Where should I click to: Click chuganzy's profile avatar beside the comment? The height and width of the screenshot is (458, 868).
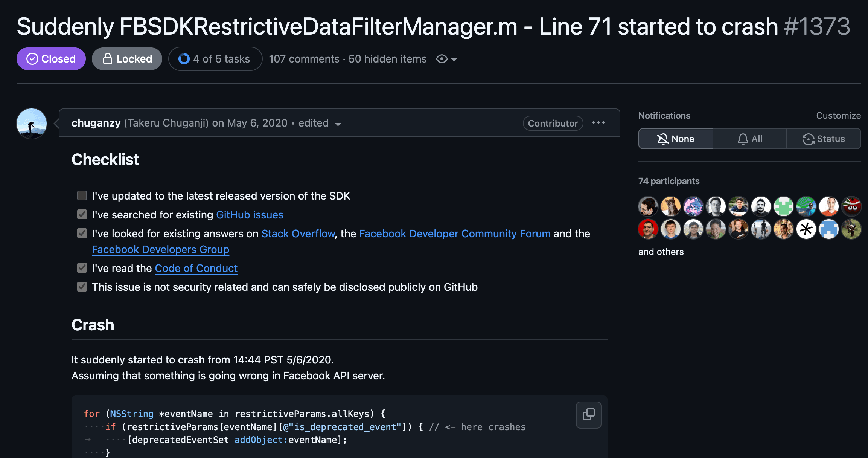point(32,124)
